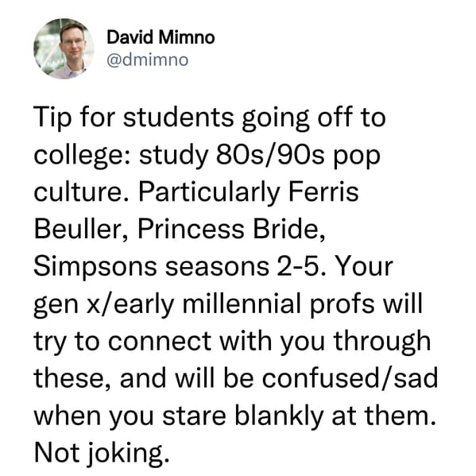Click the word 'college:' in the tweet
The image size is (476, 476).
point(83,157)
